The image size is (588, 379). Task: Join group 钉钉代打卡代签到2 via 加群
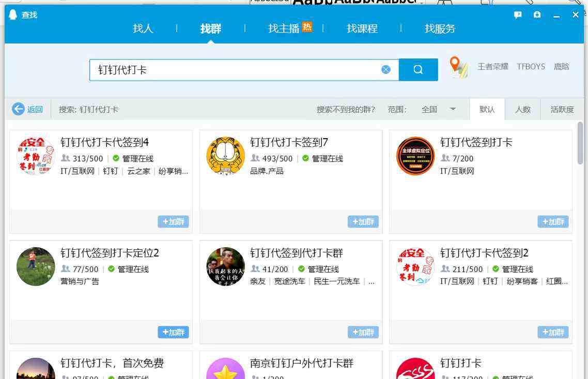(553, 332)
